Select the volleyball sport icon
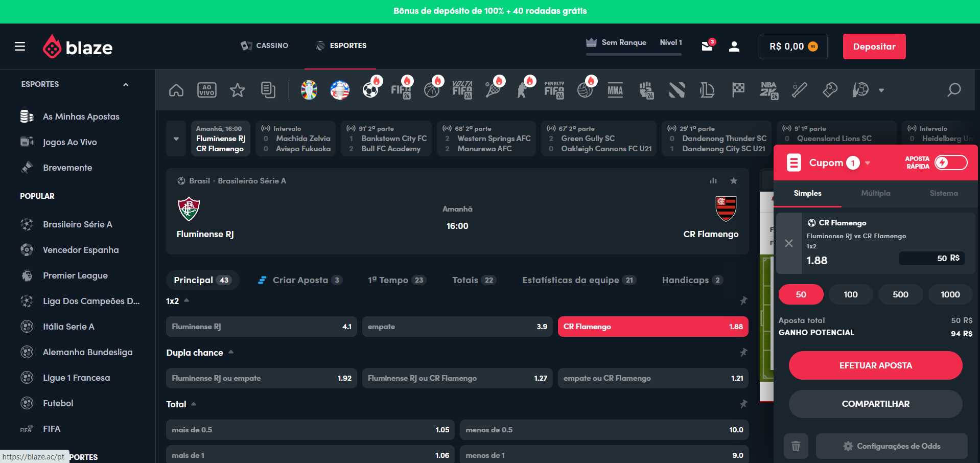The height and width of the screenshot is (463, 980). click(x=585, y=90)
